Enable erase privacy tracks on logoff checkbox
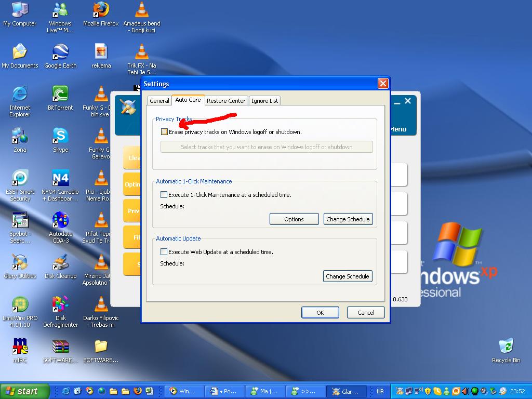The image size is (532, 399). [165, 132]
